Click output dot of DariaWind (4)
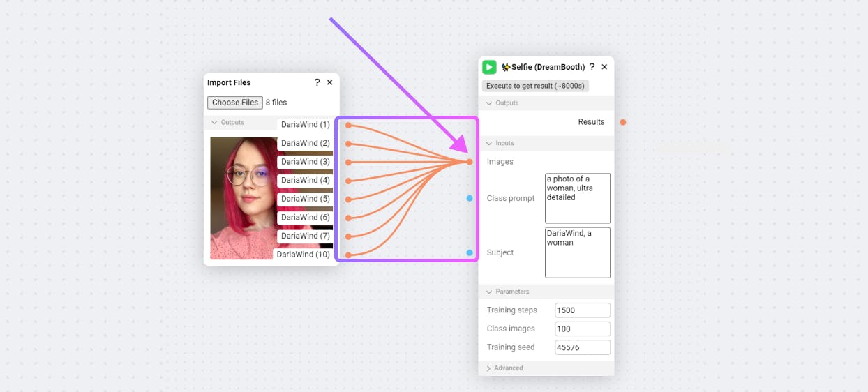The height and width of the screenshot is (392, 868). (348, 181)
